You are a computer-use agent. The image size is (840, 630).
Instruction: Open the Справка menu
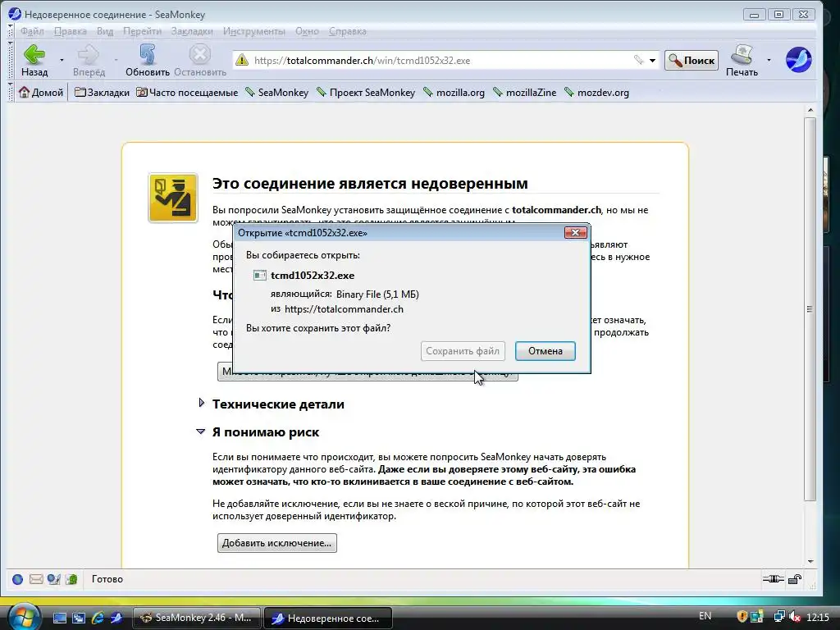(x=348, y=31)
